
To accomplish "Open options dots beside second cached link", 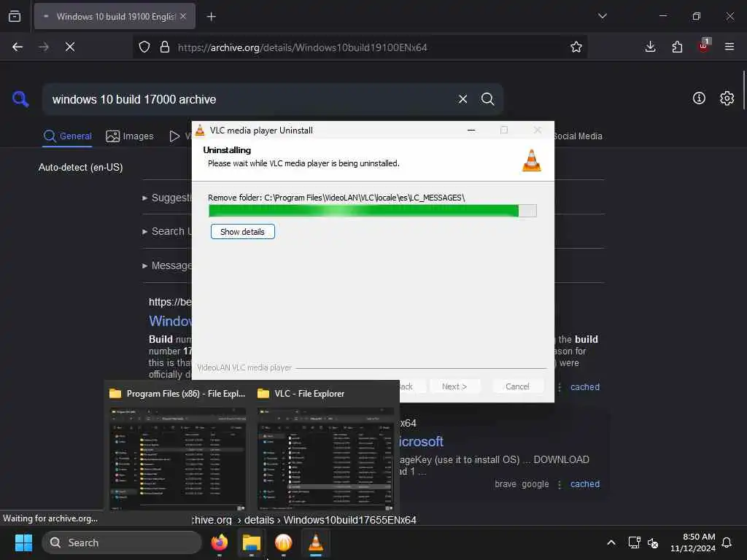I will [560, 484].
